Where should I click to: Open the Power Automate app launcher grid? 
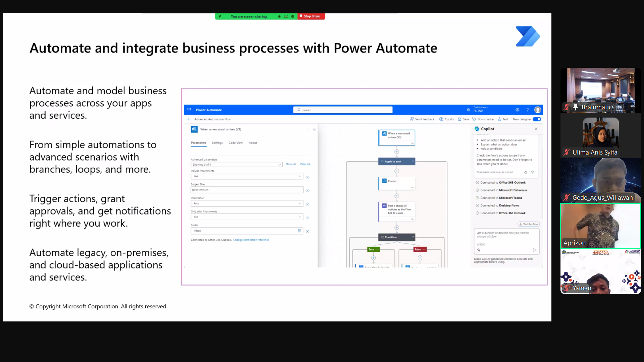[x=189, y=110]
